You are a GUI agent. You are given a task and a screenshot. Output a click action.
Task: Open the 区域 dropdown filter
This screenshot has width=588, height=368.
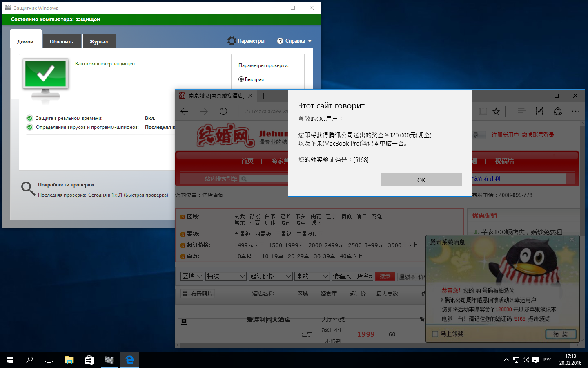(192, 276)
